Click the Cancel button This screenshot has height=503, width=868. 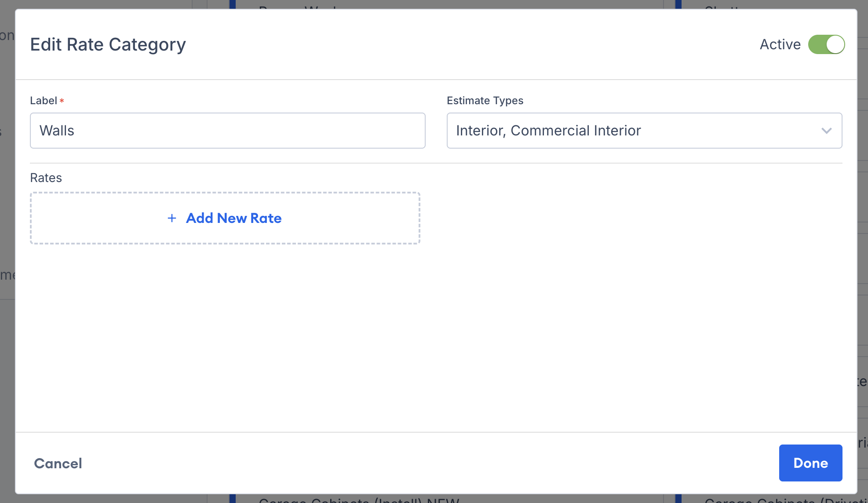(58, 463)
